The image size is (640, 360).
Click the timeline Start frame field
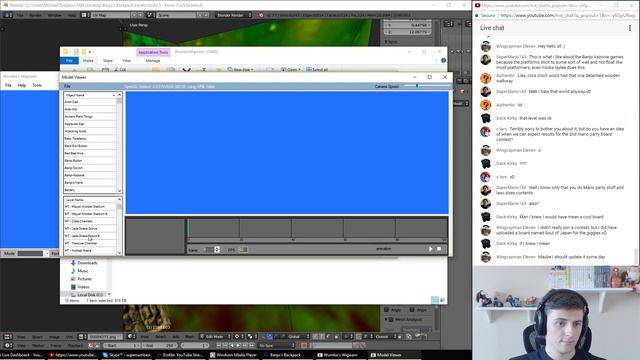(121, 346)
